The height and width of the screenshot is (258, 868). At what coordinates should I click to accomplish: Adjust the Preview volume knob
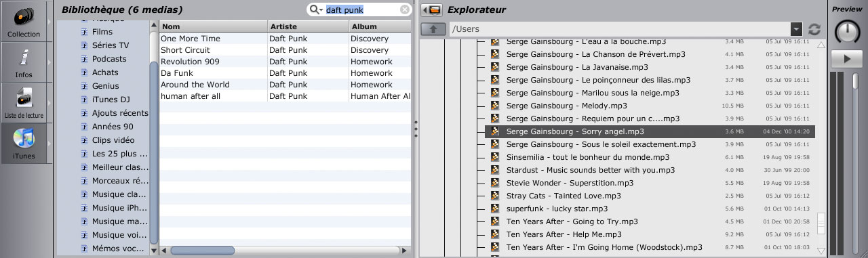point(847,32)
